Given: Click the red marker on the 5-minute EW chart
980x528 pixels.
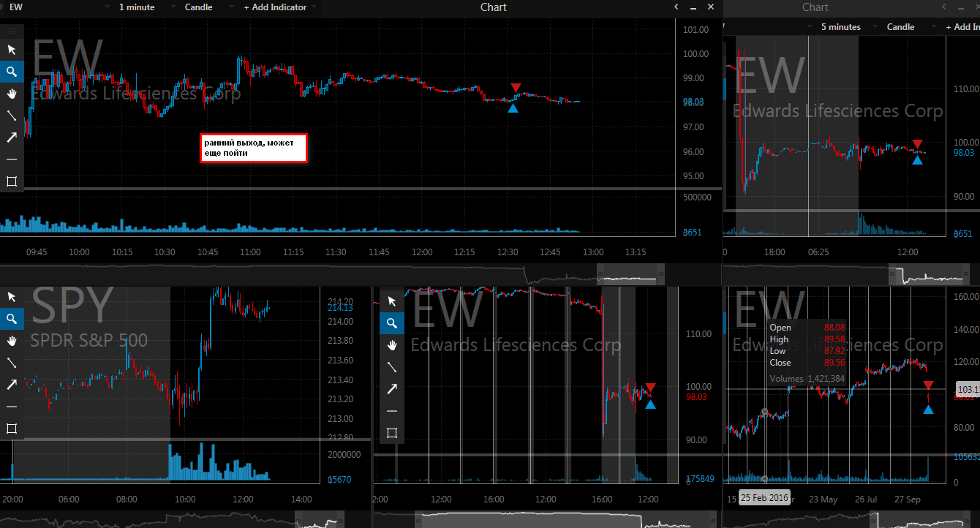Looking at the screenshot, I should (x=918, y=144).
